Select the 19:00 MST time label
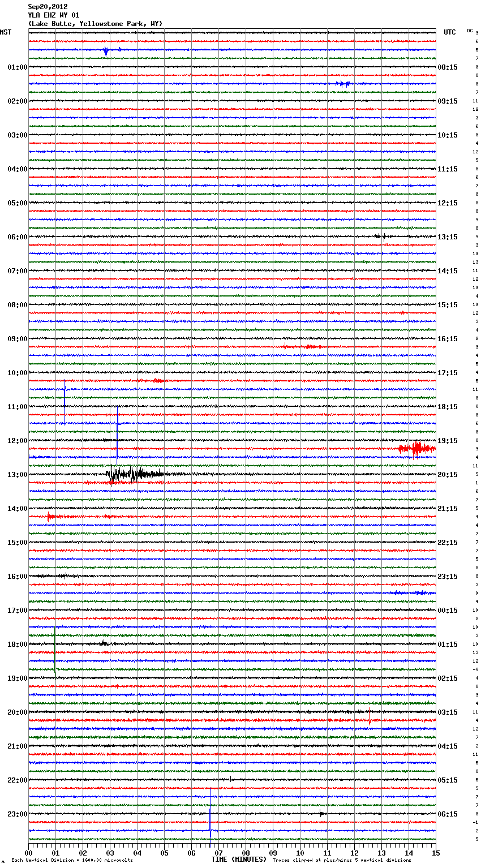481x868 pixels. click(x=18, y=678)
